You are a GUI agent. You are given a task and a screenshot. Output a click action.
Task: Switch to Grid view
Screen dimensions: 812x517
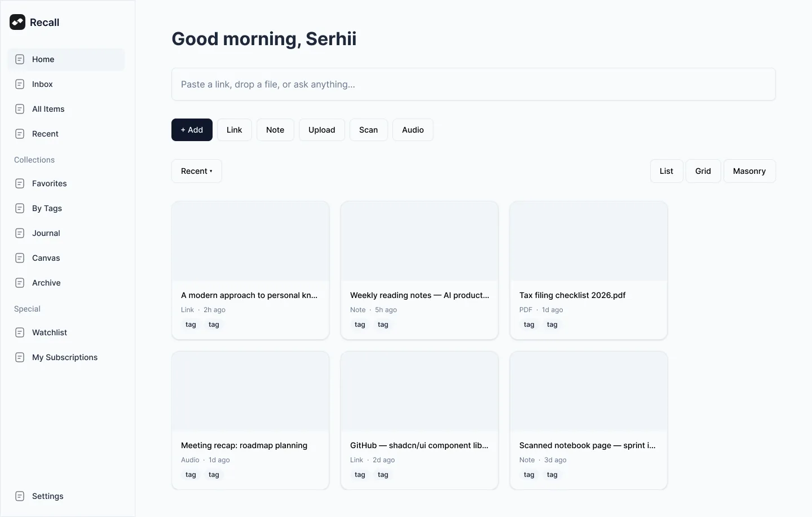703,171
